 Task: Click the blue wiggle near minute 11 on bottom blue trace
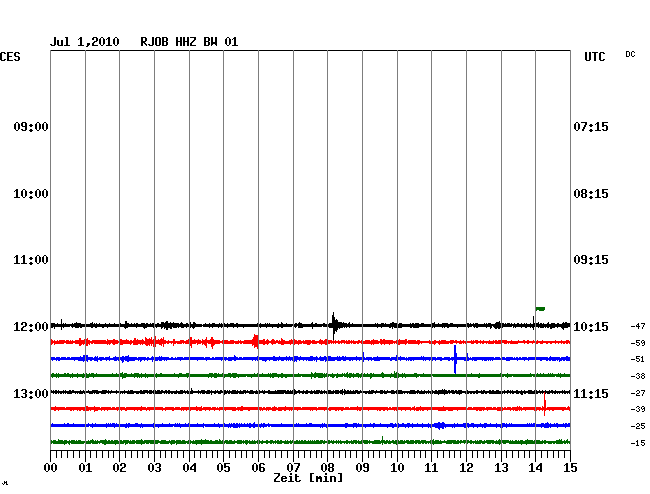click(439, 425)
